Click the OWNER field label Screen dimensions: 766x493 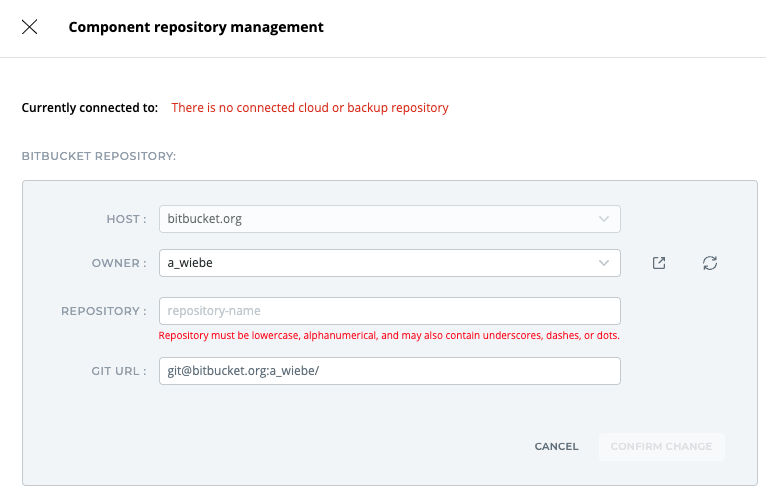(x=119, y=263)
